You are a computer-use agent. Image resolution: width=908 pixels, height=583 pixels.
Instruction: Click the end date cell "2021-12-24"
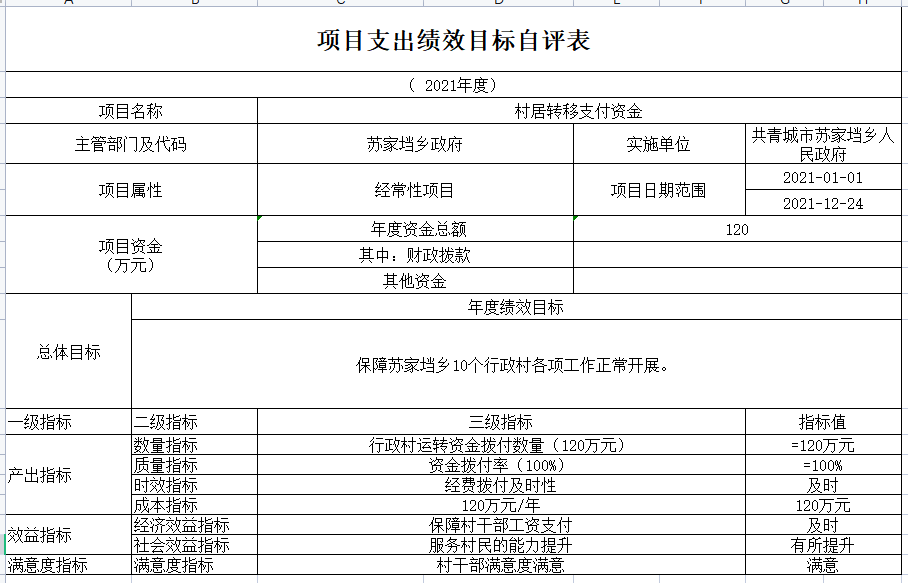823,203
